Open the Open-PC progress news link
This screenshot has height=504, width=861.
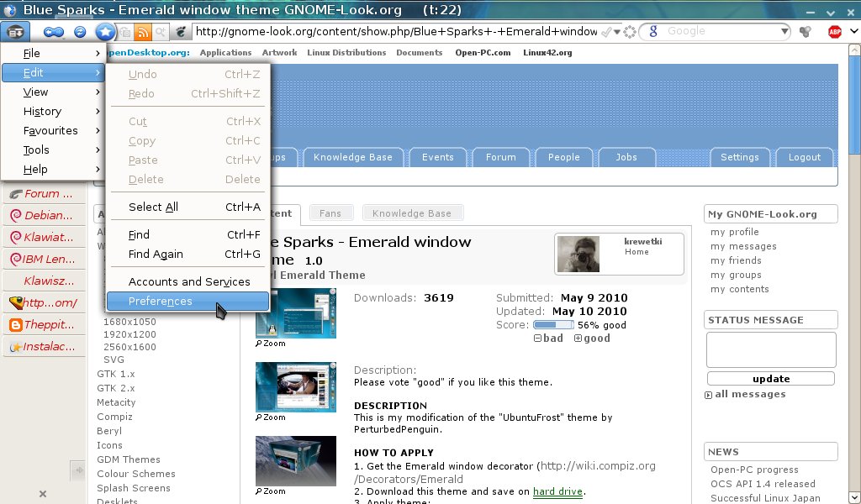click(754, 470)
